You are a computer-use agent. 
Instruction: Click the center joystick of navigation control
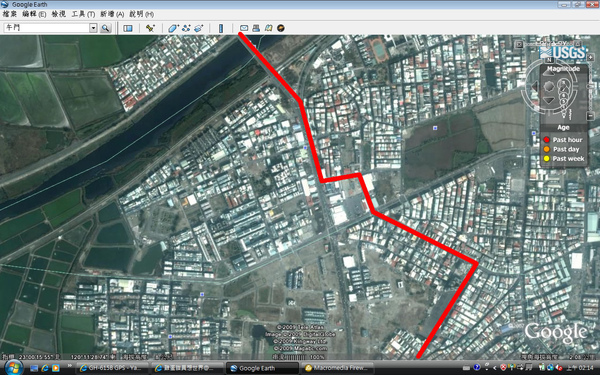coord(549,86)
